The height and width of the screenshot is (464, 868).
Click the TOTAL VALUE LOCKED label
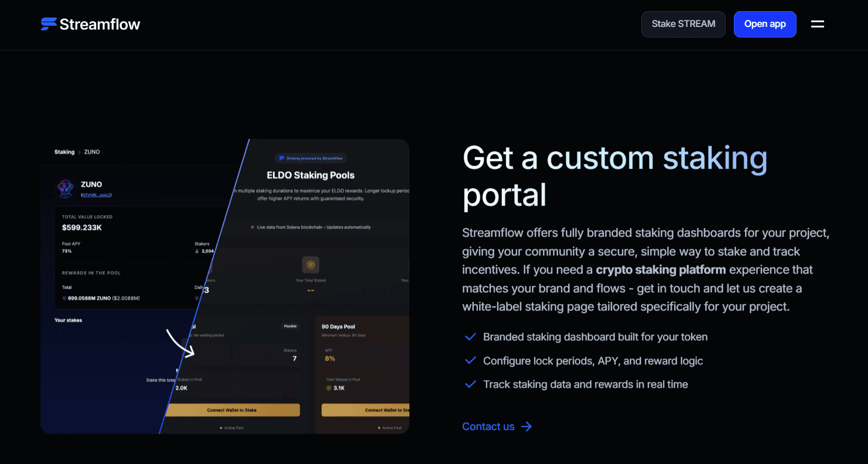click(x=87, y=217)
